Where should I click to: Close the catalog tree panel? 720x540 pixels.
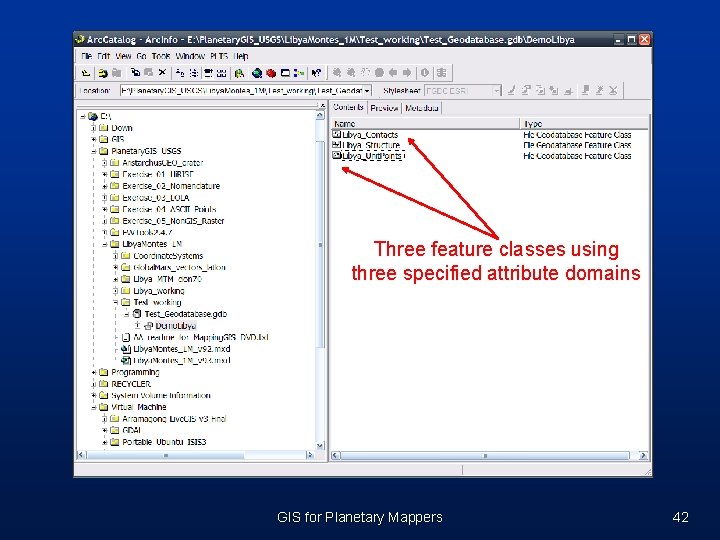[322, 106]
